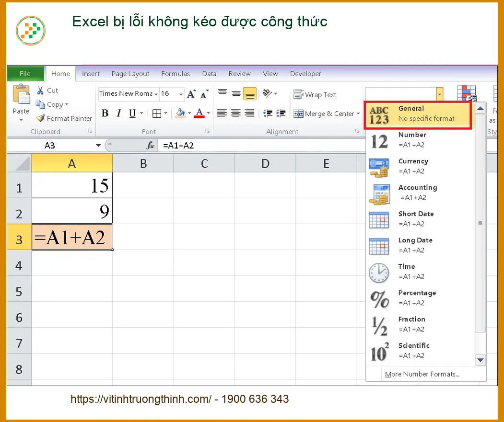Click the formula bar showing =A1+A2
Viewport: 504px width, 422px height.
coord(261,146)
